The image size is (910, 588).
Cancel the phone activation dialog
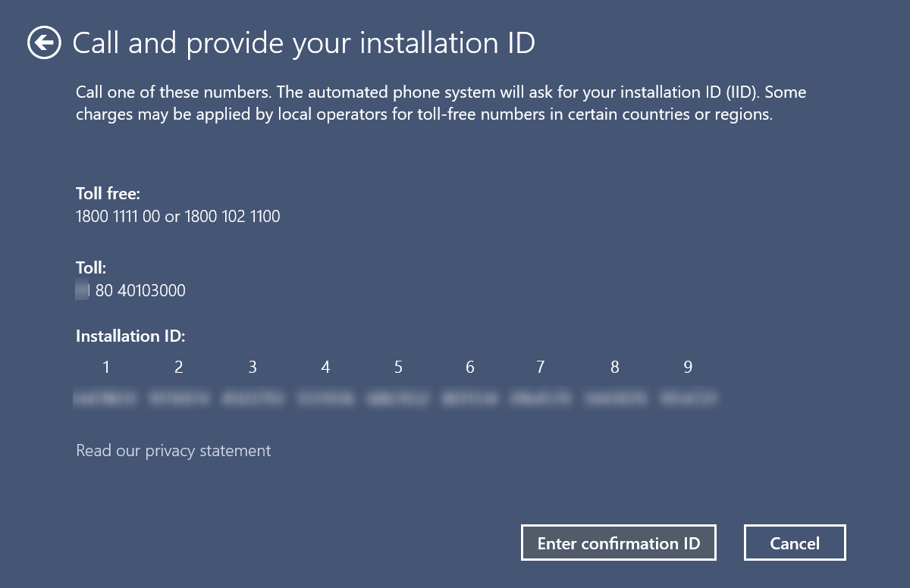coord(795,543)
